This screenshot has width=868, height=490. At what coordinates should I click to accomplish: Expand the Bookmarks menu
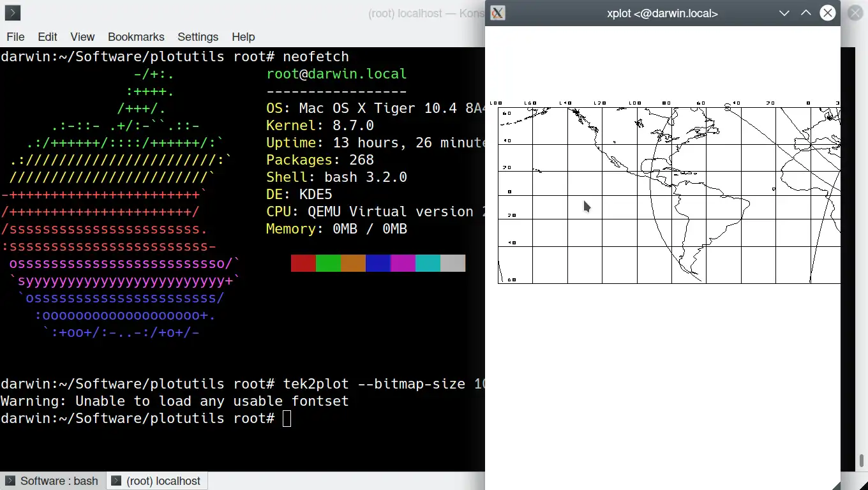pos(136,37)
